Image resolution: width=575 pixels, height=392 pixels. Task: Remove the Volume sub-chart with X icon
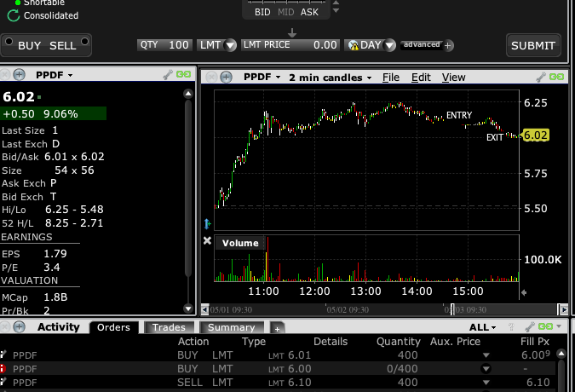pyautogui.click(x=207, y=240)
